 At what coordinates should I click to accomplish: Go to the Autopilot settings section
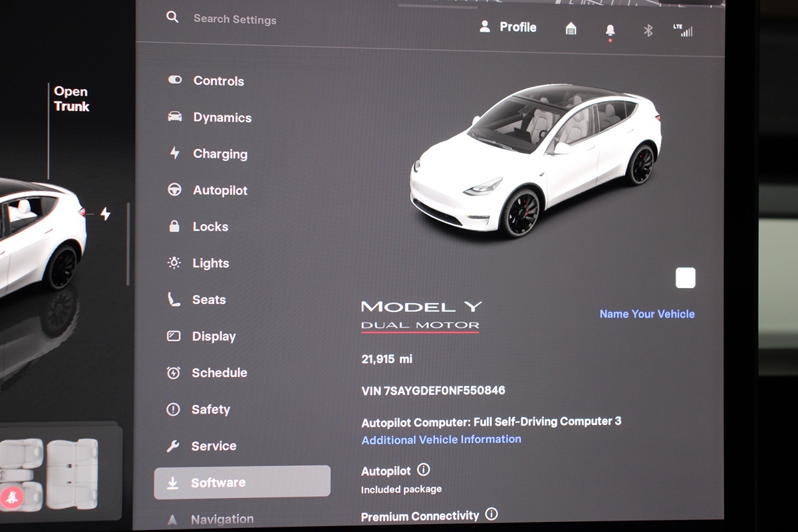coord(219,191)
